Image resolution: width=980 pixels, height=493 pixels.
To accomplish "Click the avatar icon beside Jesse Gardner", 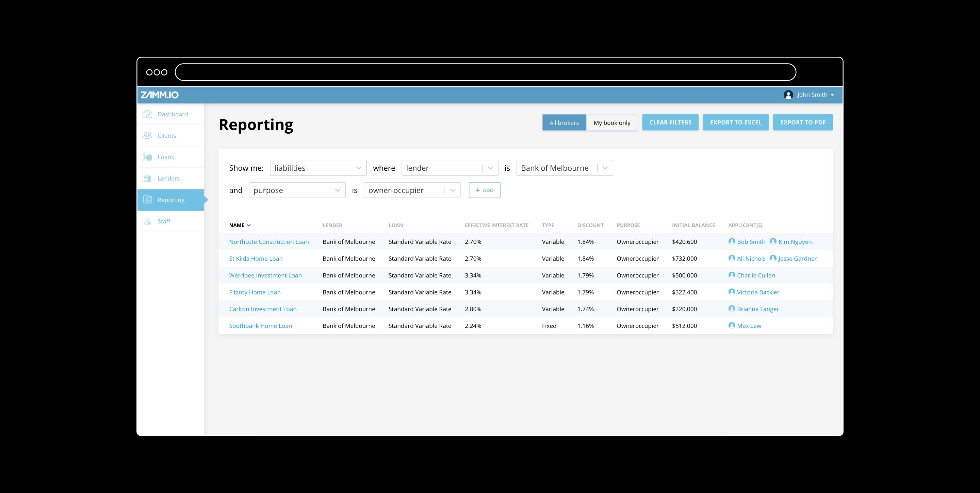I will click(773, 258).
